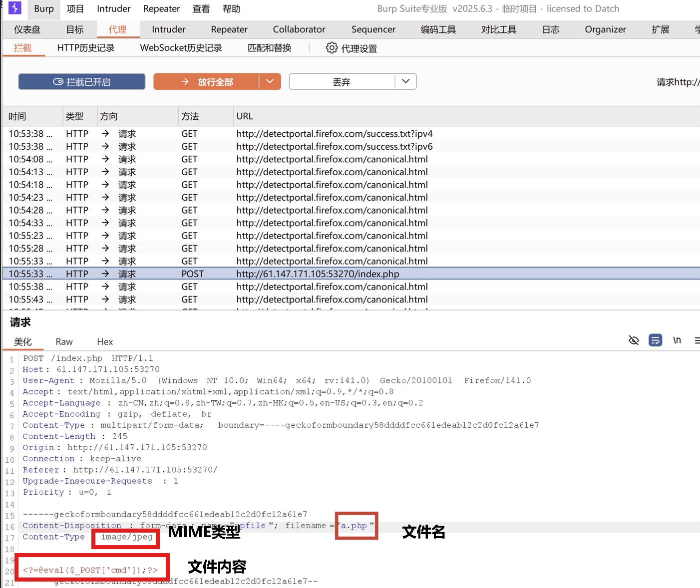This screenshot has width=700, height=588.
Task: Click the Forward all orange button
Action: (x=206, y=82)
